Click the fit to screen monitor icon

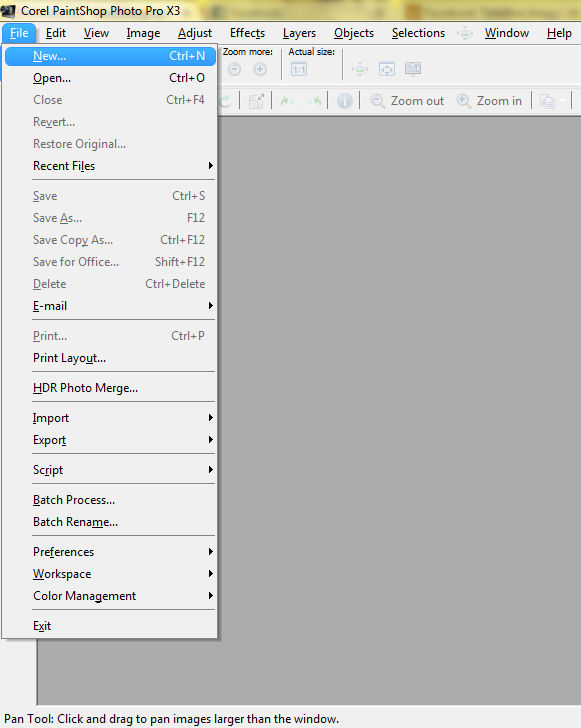[412, 69]
